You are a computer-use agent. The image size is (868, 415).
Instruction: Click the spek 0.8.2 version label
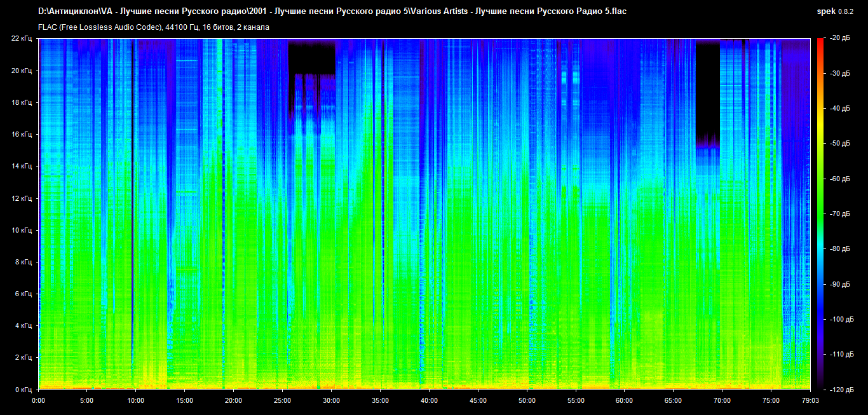(x=835, y=11)
